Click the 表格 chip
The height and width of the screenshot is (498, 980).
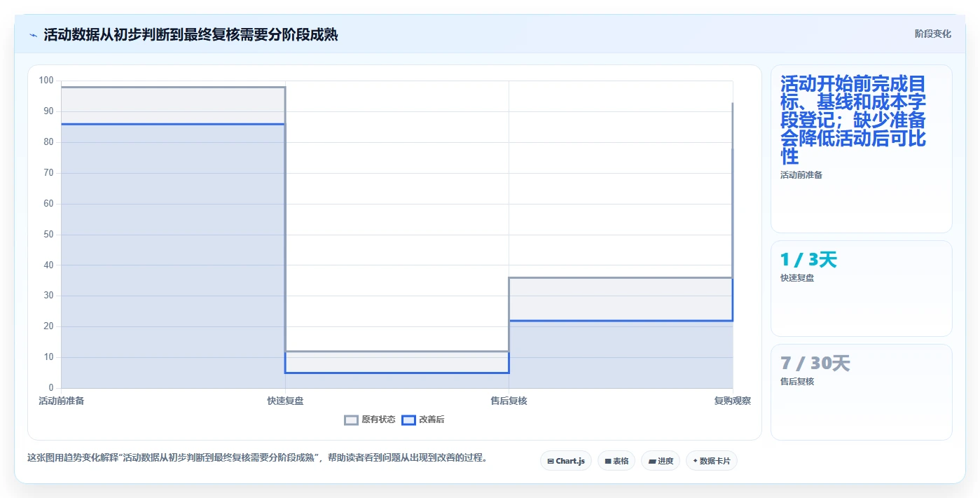point(616,461)
